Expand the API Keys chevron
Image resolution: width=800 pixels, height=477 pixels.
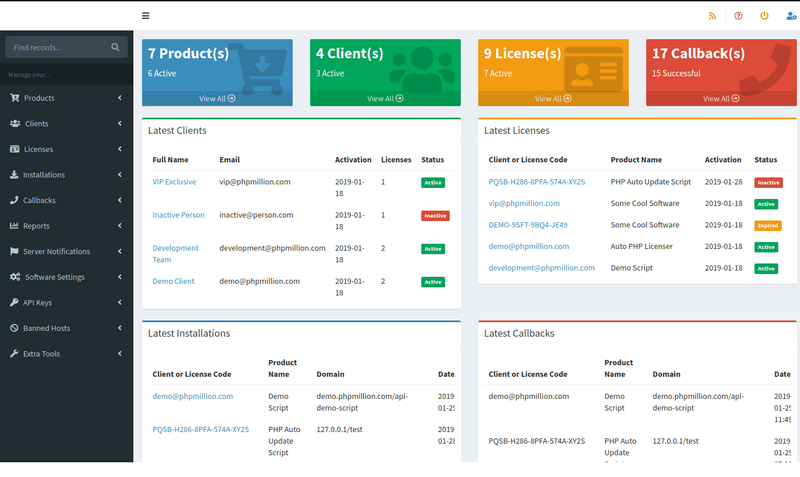pyautogui.click(x=120, y=302)
